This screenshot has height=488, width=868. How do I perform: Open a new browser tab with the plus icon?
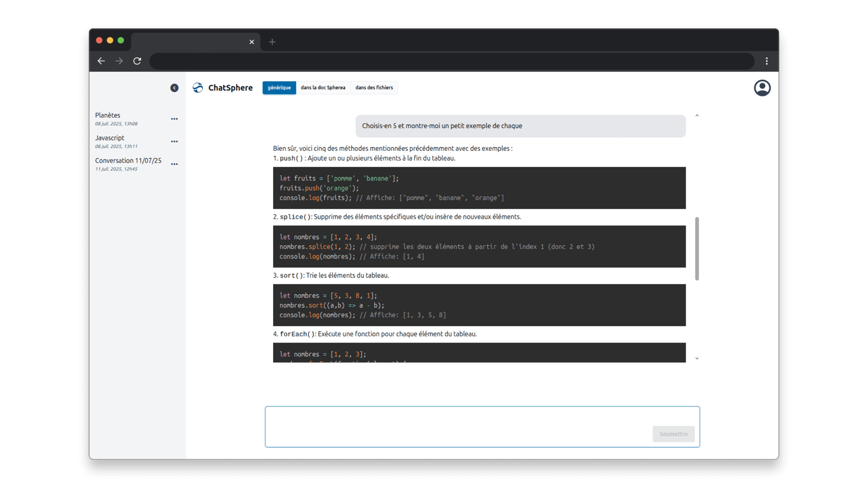(272, 42)
